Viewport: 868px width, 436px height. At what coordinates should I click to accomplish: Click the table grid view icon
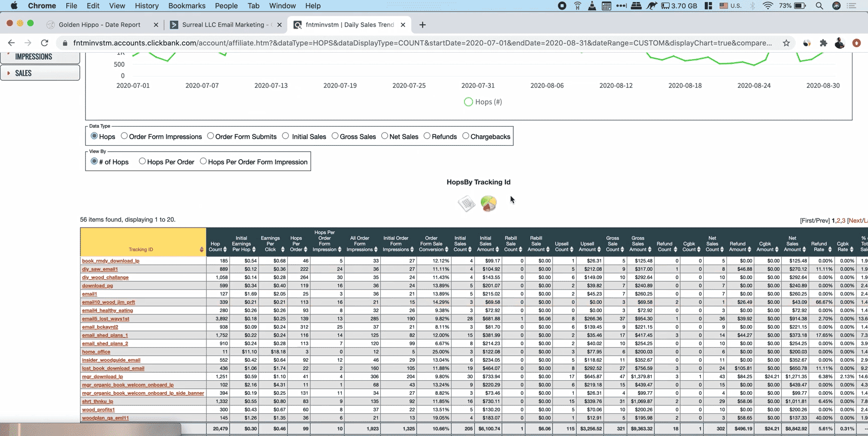pos(467,203)
